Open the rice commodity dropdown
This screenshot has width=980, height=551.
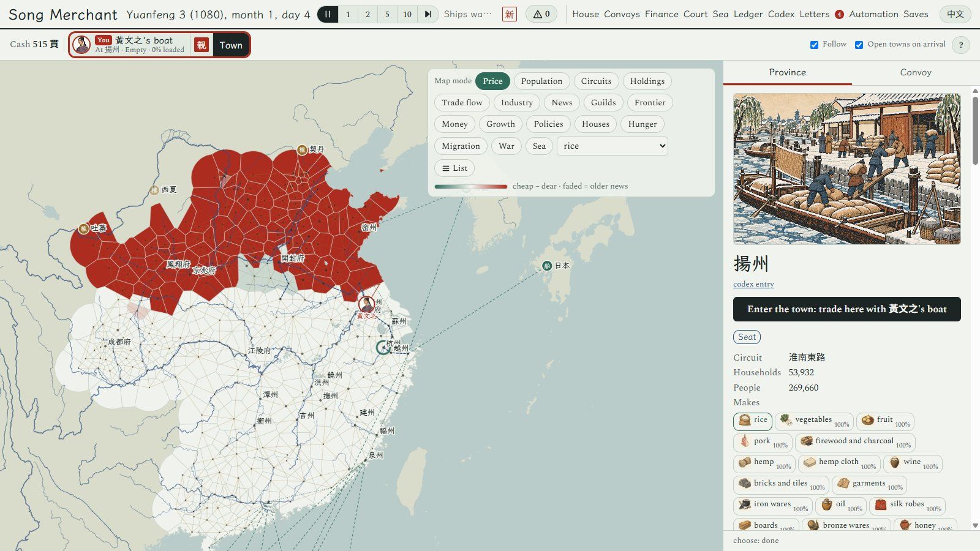(612, 146)
